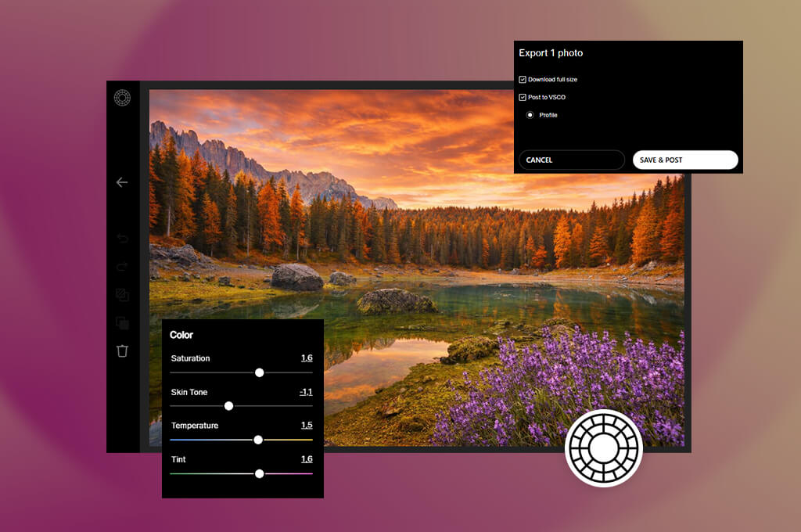Click the Save & Post button
The width and height of the screenshot is (801, 532).
point(685,160)
